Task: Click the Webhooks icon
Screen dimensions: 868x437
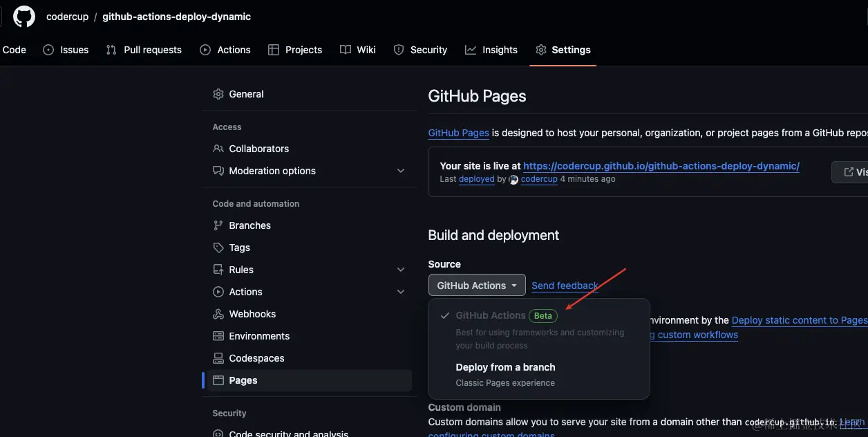Action: pyautogui.click(x=218, y=314)
